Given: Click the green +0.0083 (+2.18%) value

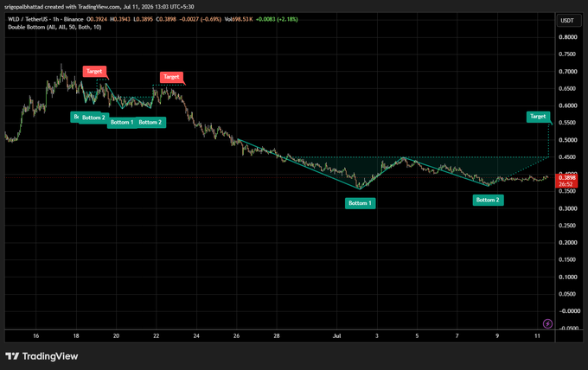Looking at the screenshot, I should pos(277,19).
